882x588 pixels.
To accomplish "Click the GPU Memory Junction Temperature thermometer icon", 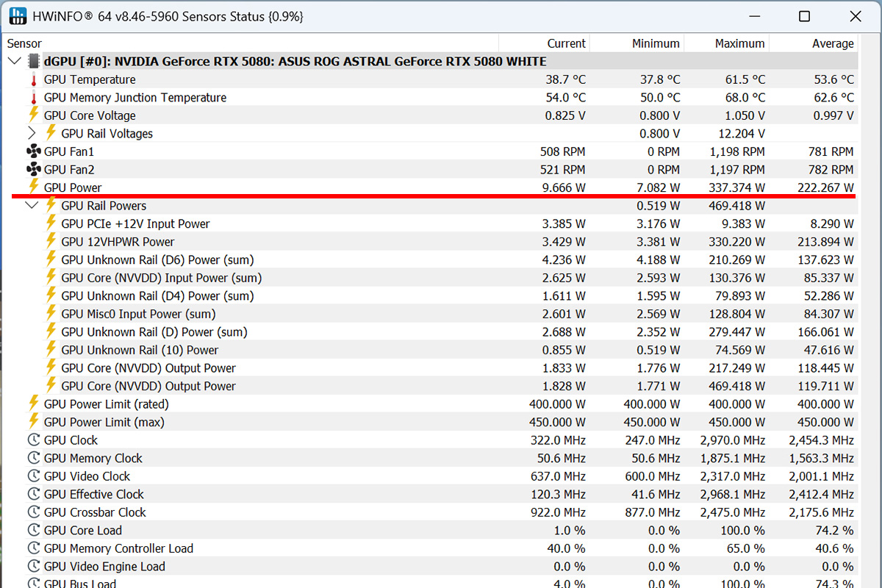I will (33, 98).
